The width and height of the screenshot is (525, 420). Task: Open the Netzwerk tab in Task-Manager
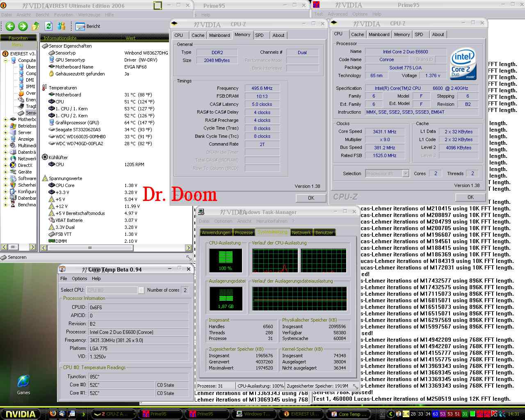point(301,233)
